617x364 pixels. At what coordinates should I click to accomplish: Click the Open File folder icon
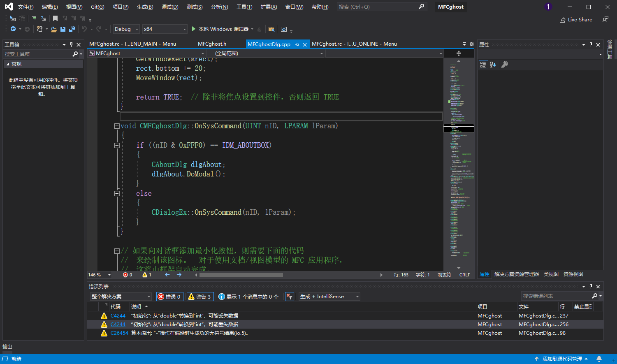53,29
